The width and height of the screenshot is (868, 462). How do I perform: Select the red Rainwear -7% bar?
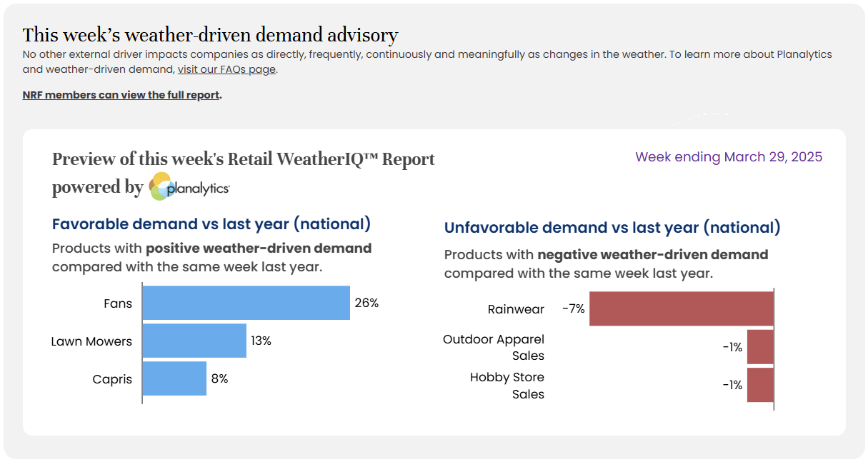682,308
